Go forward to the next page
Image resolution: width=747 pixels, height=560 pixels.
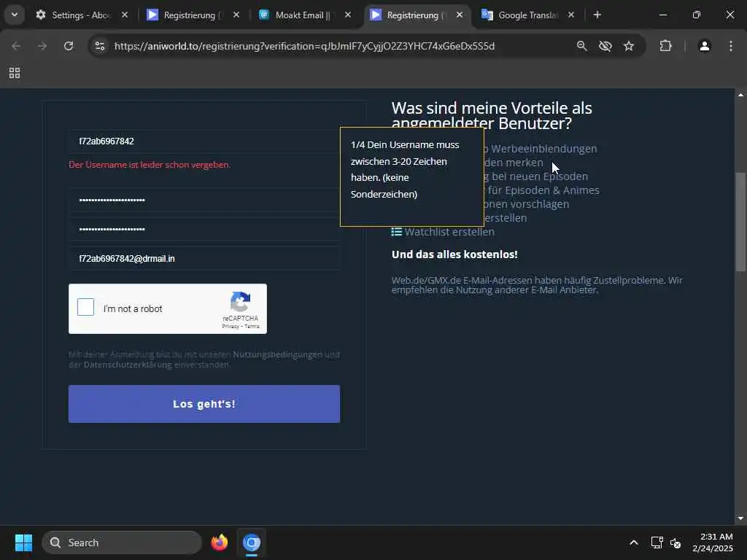click(42, 46)
